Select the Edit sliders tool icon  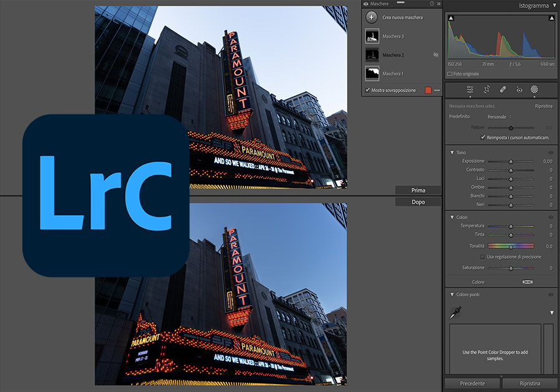click(470, 90)
